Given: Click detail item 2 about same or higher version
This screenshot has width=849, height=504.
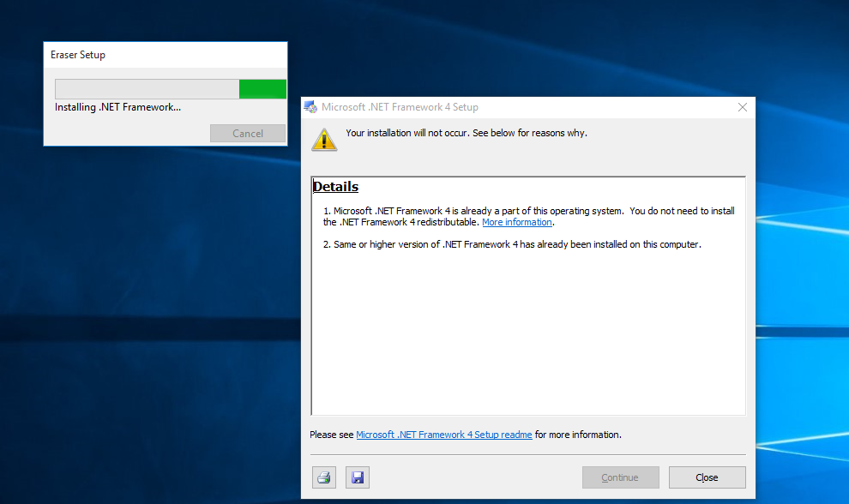Looking at the screenshot, I should pos(512,244).
